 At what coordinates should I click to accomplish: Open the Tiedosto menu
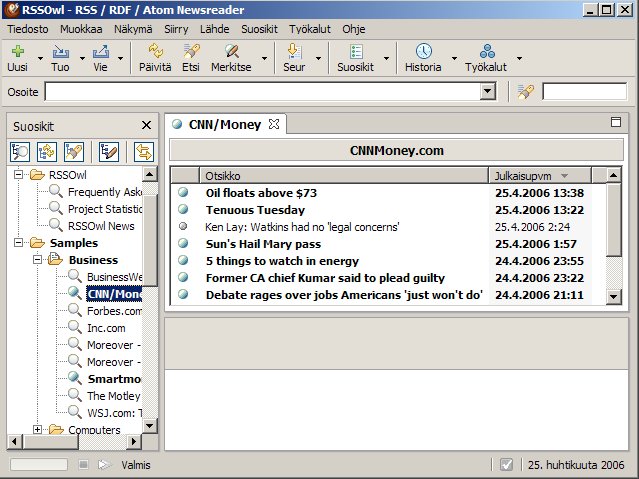click(28, 29)
